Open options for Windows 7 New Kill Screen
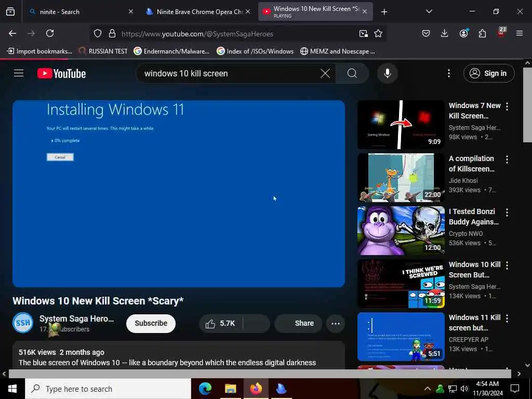The image size is (532, 399). click(x=507, y=106)
